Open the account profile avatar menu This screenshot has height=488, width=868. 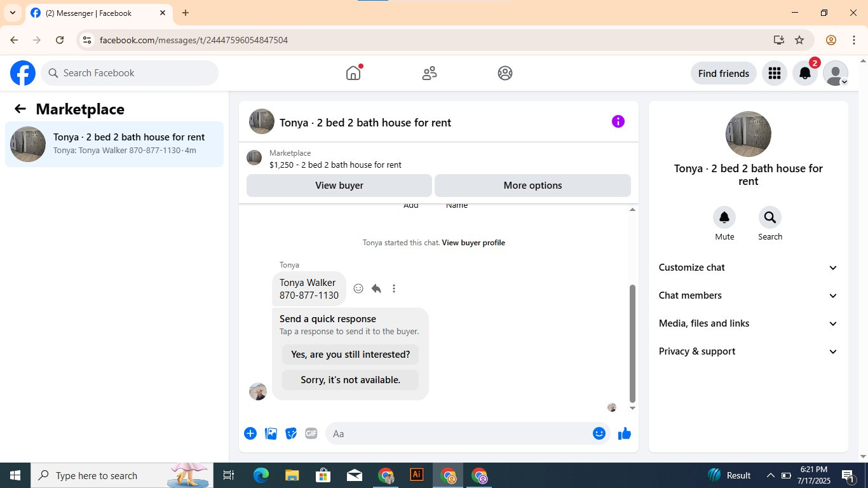tap(836, 73)
